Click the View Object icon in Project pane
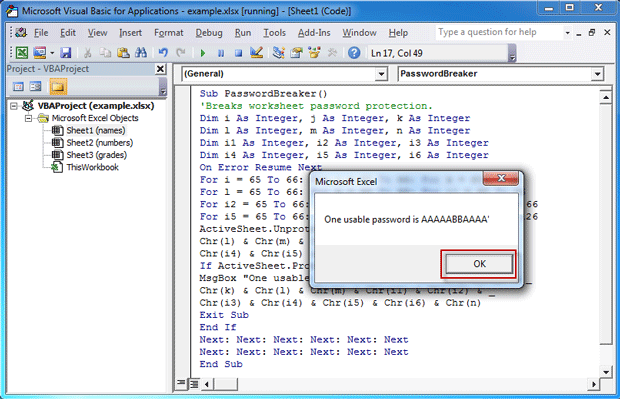The height and width of the screenshot is (399, 620). click(x=36, y=86)
